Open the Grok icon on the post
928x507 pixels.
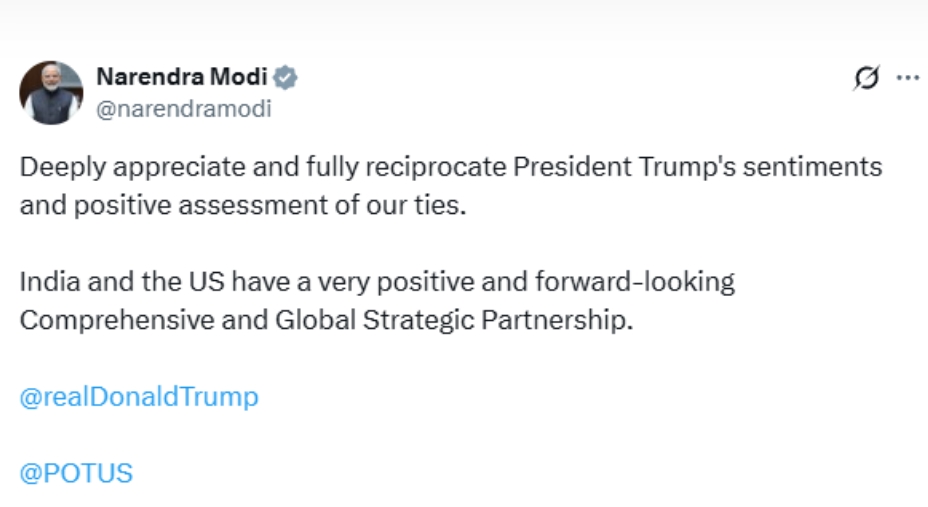[x=866, y=79]
